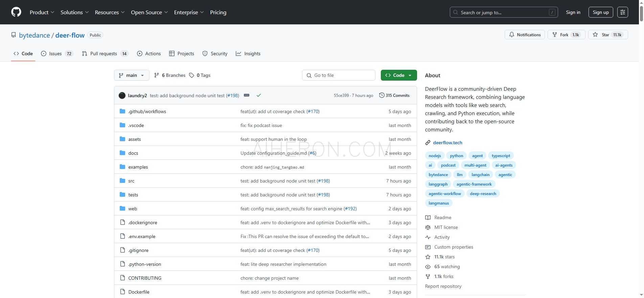Star the deer-flow repository
This screenshot has width=644, height=298.
[x=608, y=35]
